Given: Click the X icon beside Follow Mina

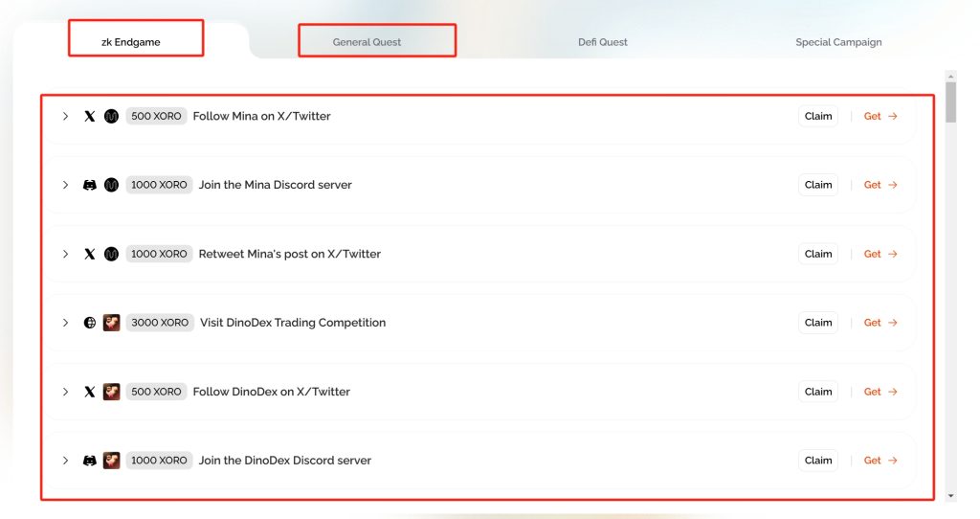Looking at the screenshot, I should point(89,116).
